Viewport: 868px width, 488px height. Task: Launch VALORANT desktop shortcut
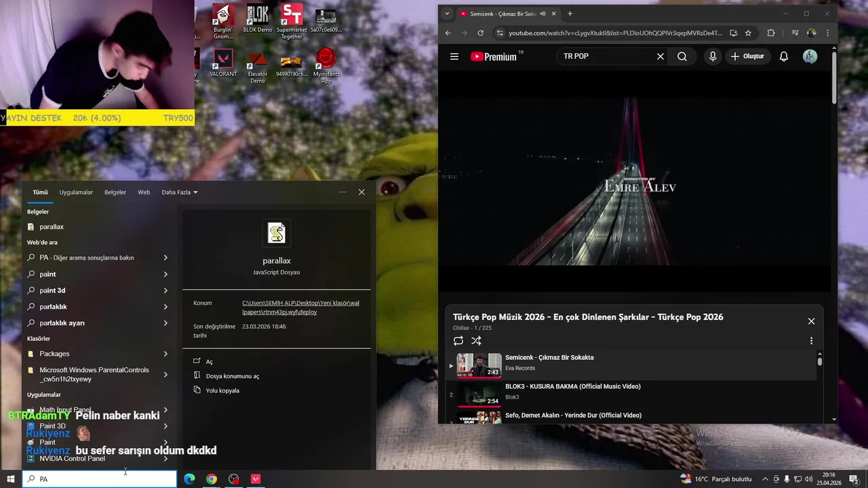[222, 64]
